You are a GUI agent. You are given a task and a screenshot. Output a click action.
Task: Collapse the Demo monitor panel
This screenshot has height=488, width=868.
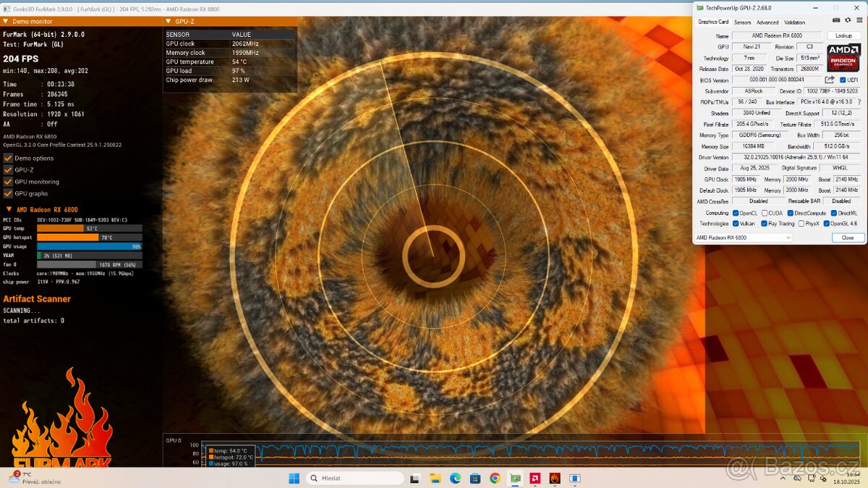point(6,22)
